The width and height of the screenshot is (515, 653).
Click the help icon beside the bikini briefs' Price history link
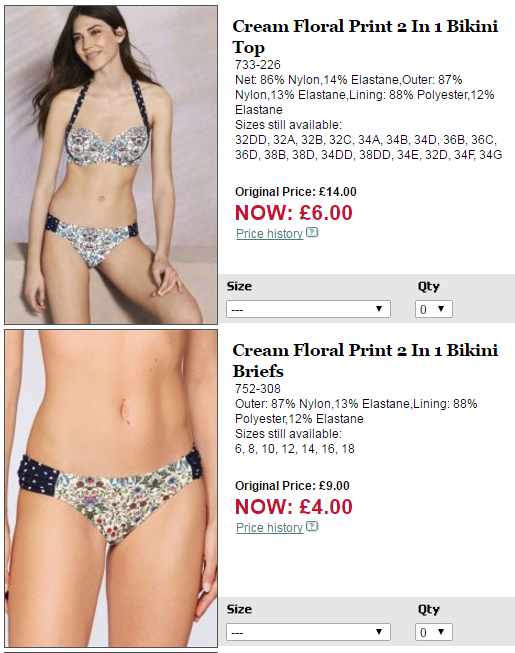click(312, 526)
